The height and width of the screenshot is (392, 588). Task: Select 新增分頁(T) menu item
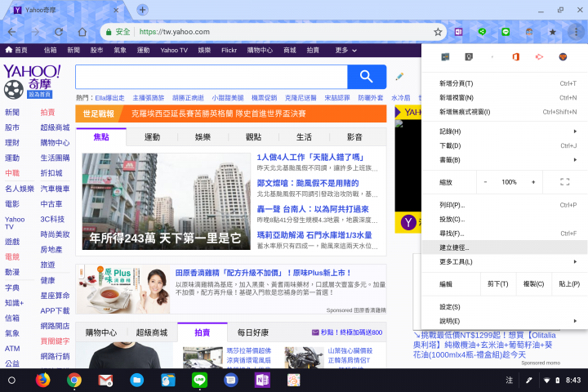tap(505, 83)
